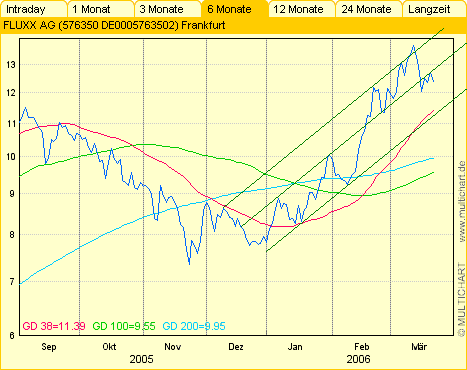Viewport: 467px width, 370px height.
Task: Click the 2006 year label
Action: point(358,359)
